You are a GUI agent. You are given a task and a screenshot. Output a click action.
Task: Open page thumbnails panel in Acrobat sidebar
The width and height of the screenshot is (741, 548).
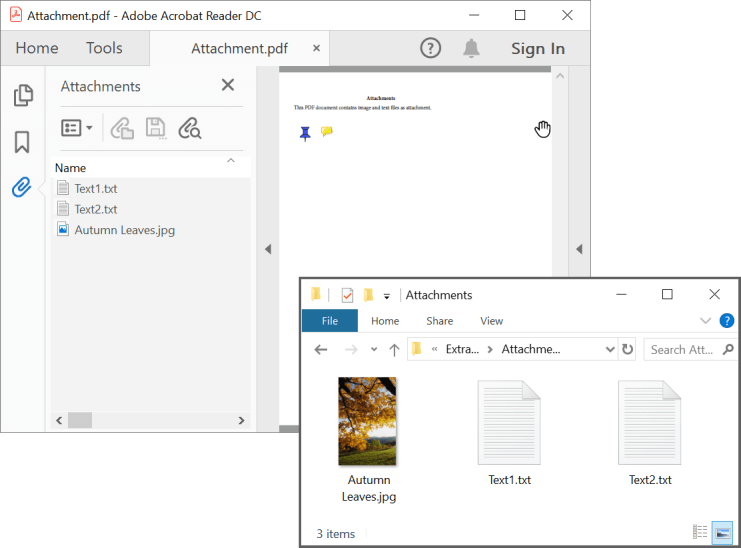coord(23,95)
